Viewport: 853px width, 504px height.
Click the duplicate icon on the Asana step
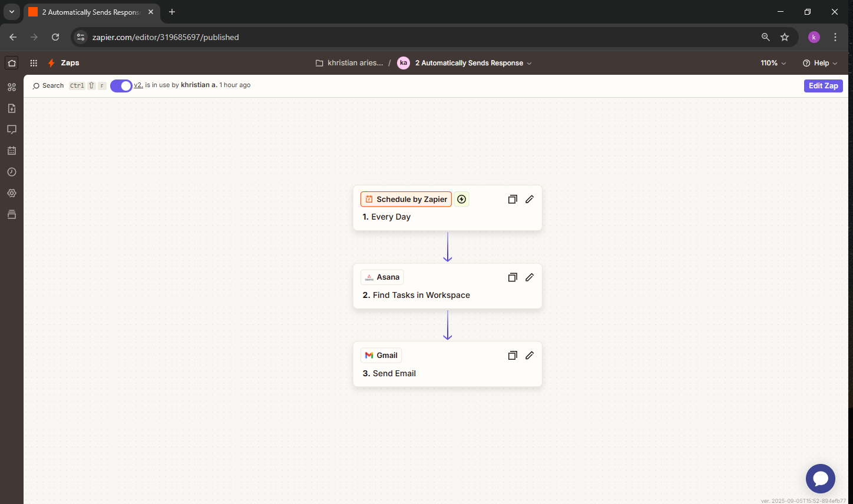pyautogui.click(x=513, y=277)
